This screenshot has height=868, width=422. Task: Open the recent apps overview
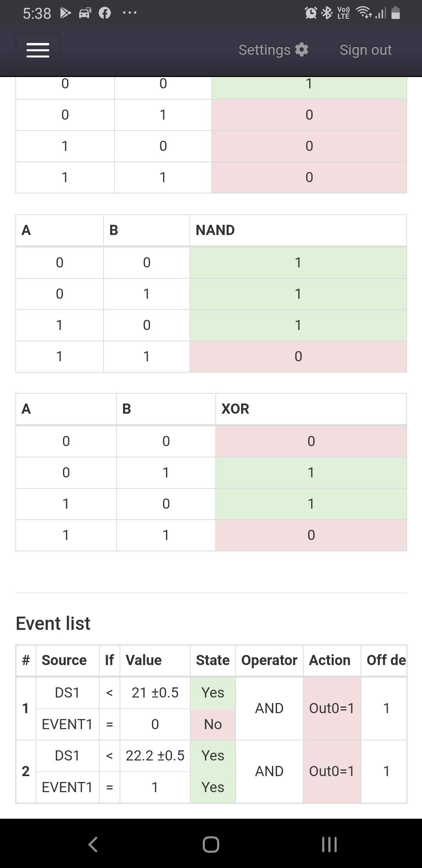point(329,844)
